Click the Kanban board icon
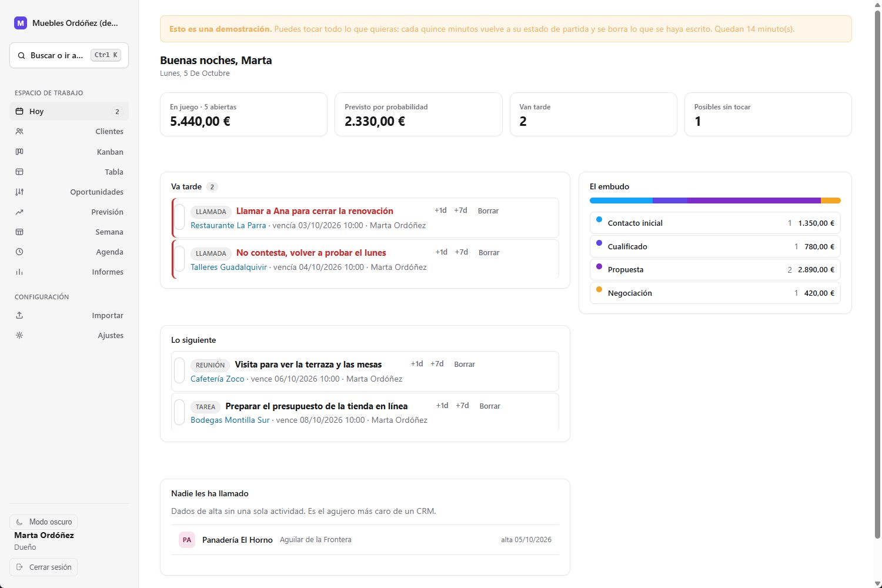This screenshot has height=588, width=882. (x=19, y=152)
